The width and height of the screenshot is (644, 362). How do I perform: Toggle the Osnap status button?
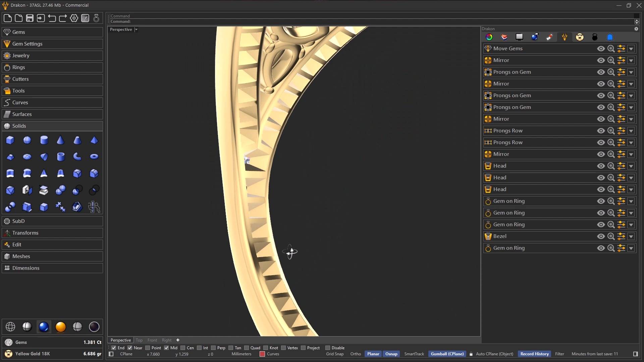pos(391,354)
